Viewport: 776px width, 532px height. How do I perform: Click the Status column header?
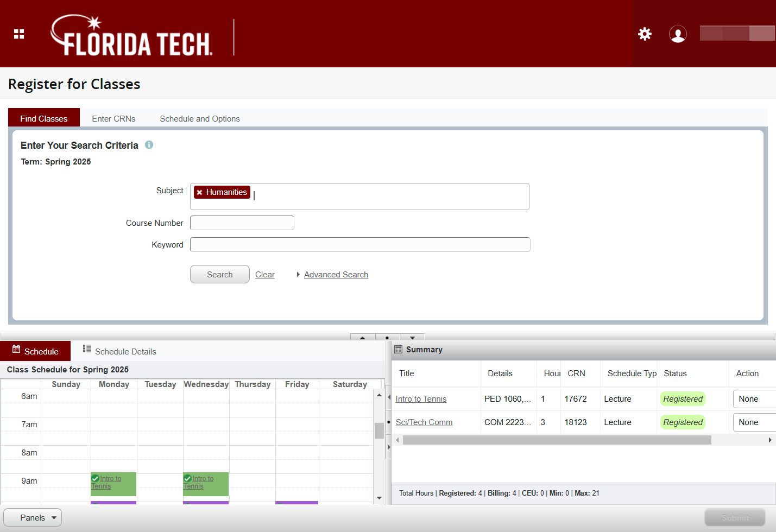pyautogui.click(x=676, y=373)
